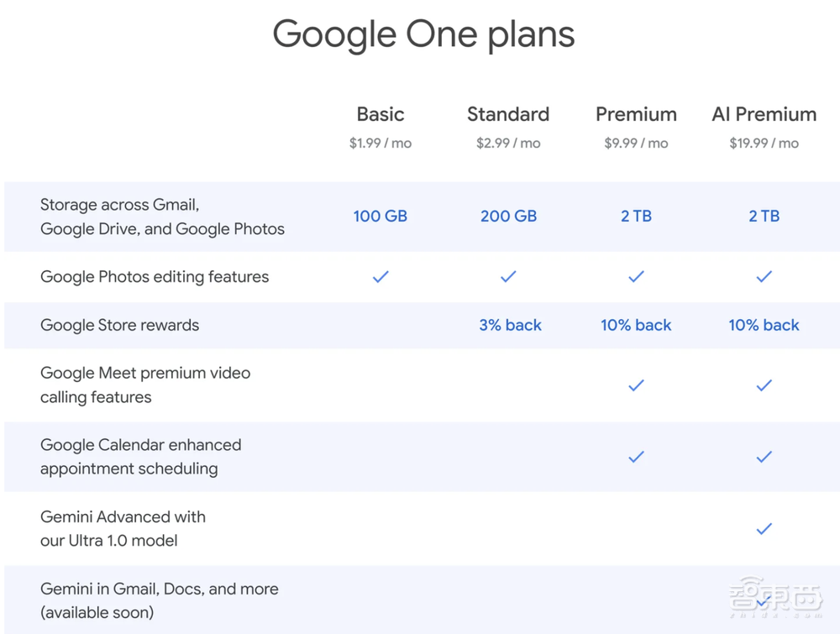This screenshot has width=840, height=634.
Task: Select the Standard plan column header
Action: [x=508, y=114]
